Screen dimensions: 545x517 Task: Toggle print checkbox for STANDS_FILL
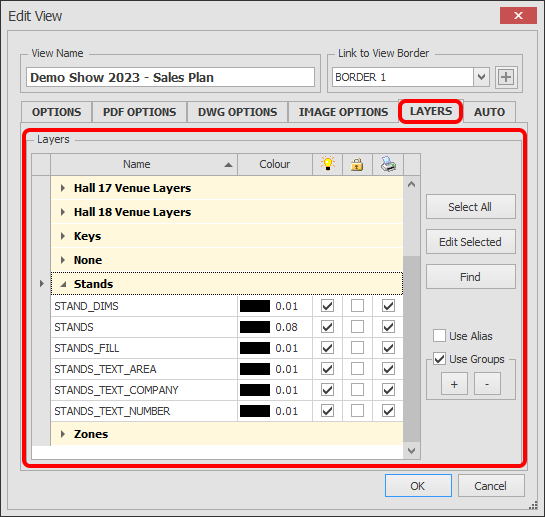pyautogui.click(x=388, y=348)
